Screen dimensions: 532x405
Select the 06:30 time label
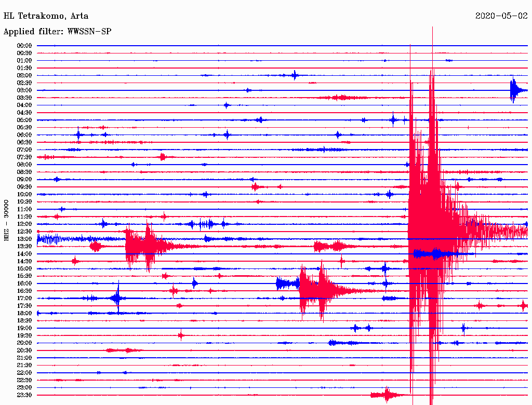(x=24, y=142)
